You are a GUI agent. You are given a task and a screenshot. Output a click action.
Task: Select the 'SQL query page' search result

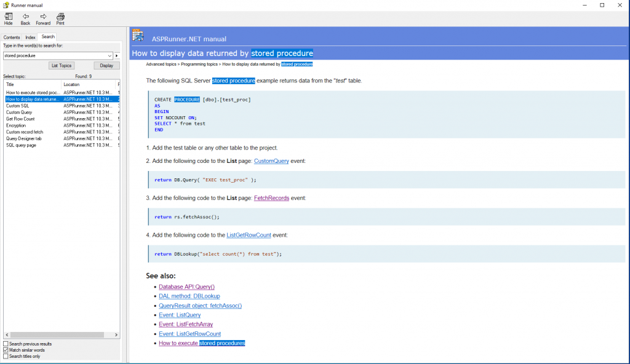coord(62,145)
